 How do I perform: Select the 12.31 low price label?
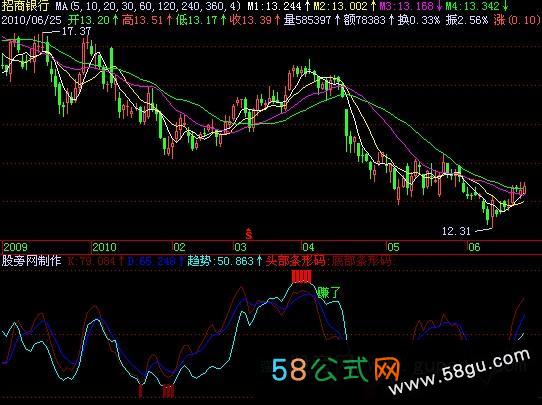[x=456, y=231]
